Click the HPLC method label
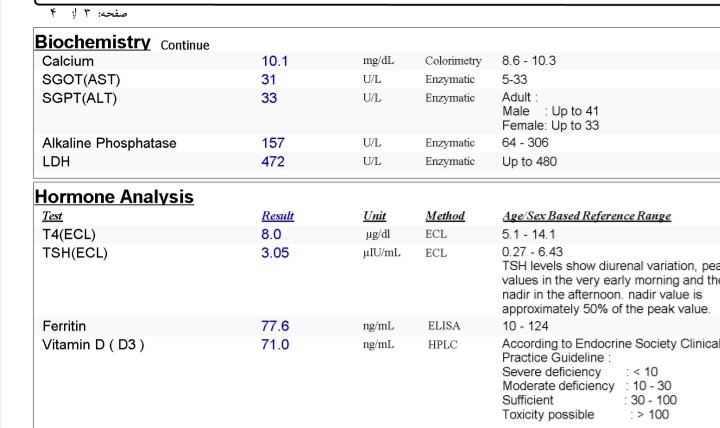Image resolution: width=720 pixels, height=428 pixels. [442, 344]
